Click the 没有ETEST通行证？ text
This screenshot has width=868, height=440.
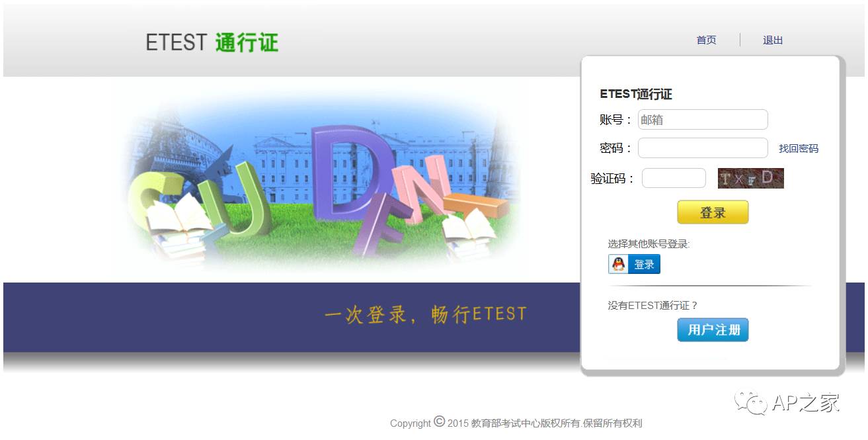[653, 306]
